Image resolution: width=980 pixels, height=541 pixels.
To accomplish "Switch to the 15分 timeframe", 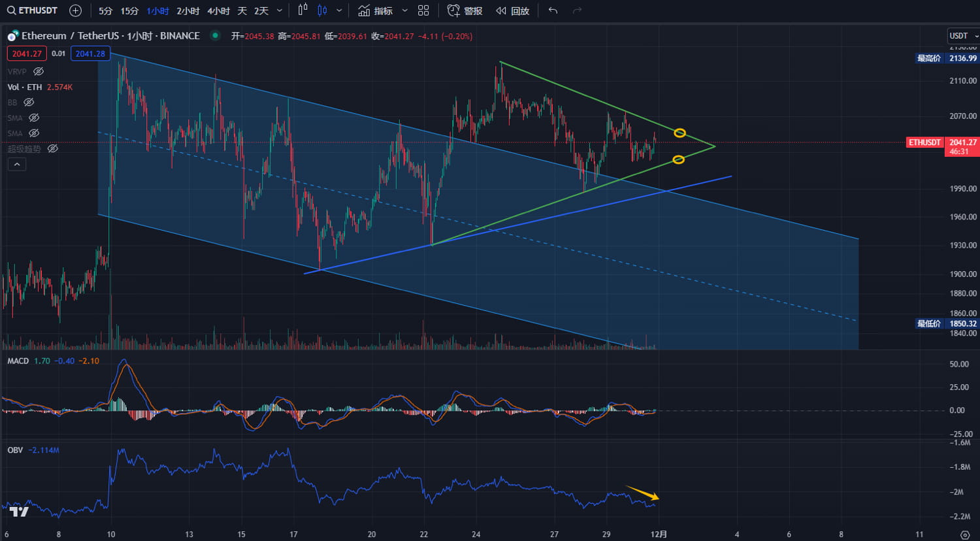I will (x=129, y=11).
